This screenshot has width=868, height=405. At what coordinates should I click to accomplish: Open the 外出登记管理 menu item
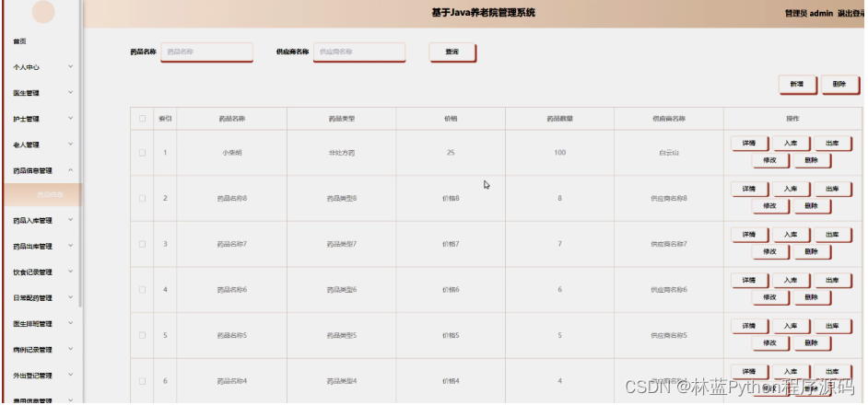tap(32, 376)
